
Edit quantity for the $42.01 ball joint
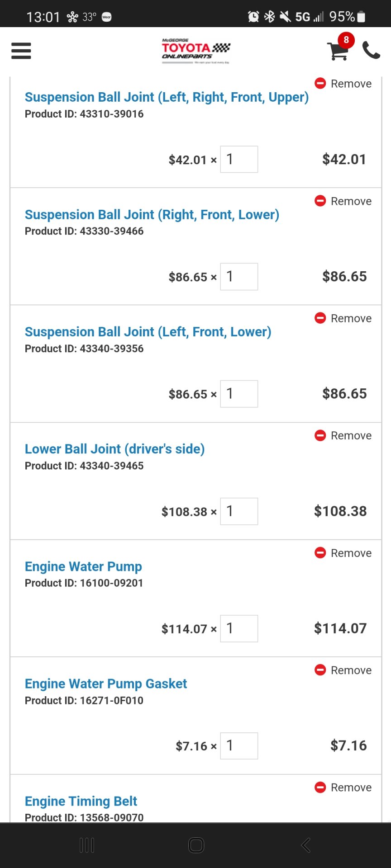pos(239,159)
